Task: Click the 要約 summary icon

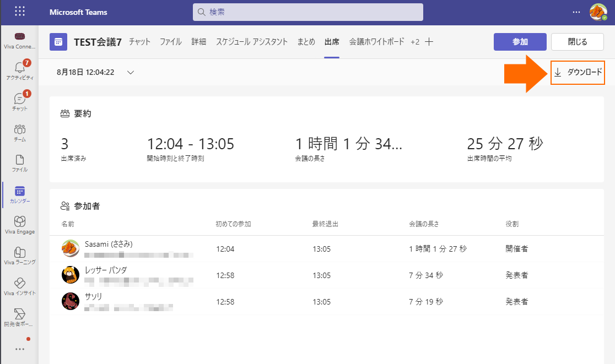Action: 65,113
